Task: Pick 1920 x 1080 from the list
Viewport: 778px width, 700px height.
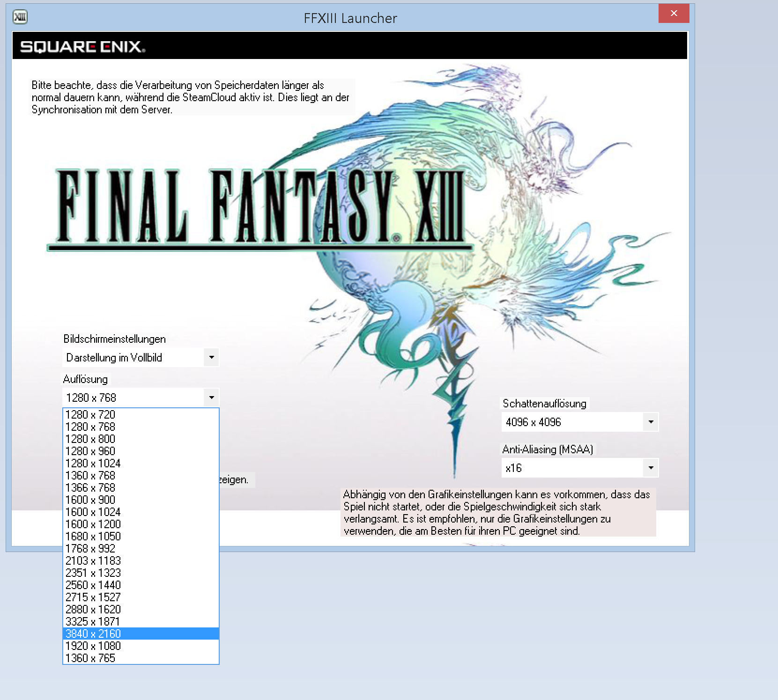Action: pos(141,646)
